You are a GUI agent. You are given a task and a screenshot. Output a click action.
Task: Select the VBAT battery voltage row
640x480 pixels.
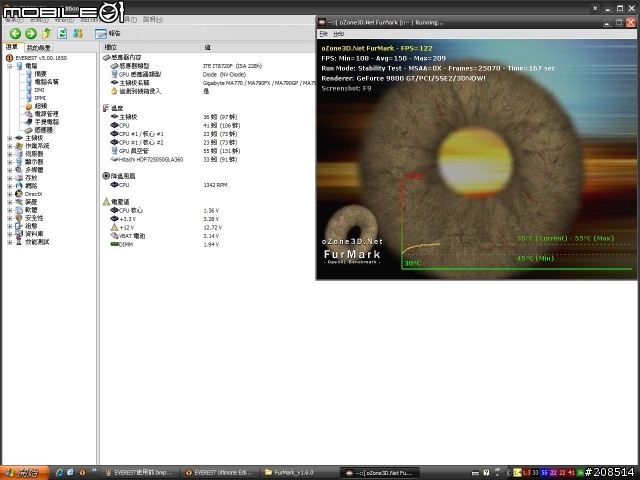point(208,236)
